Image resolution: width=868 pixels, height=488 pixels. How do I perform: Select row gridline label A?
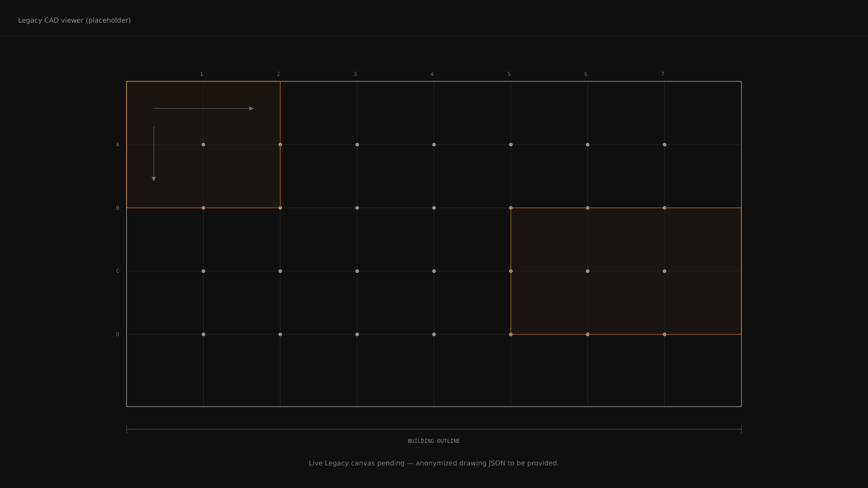[x=118, y=145]
